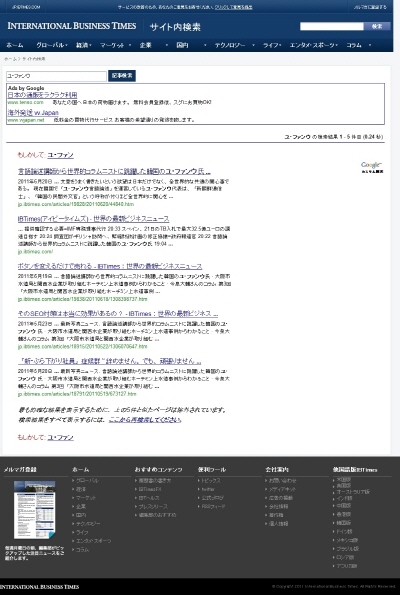
Task: Click the article search query input box
Action: 56,76
